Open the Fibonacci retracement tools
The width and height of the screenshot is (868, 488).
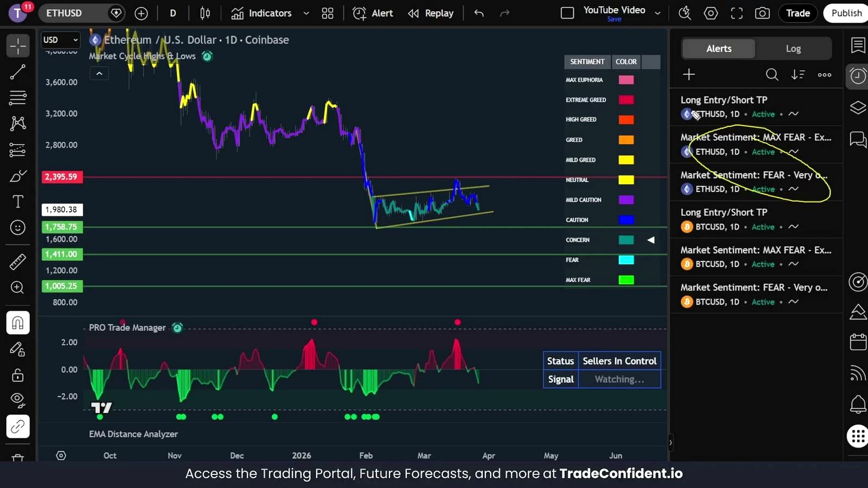(18, 98)
